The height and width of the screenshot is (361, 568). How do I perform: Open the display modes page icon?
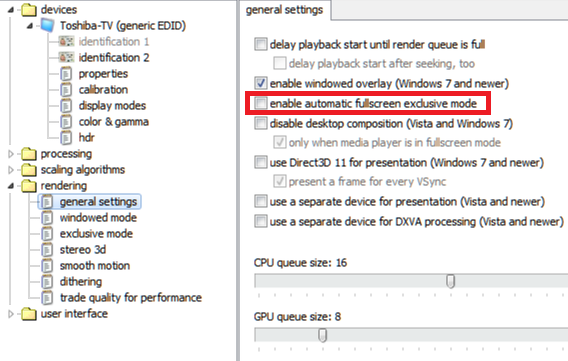coord(66,106)
